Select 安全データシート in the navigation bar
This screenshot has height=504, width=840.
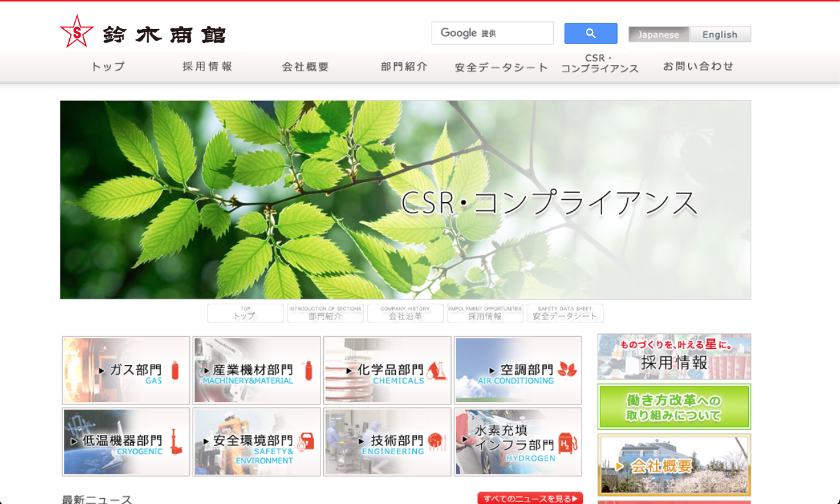coord(501,67)
